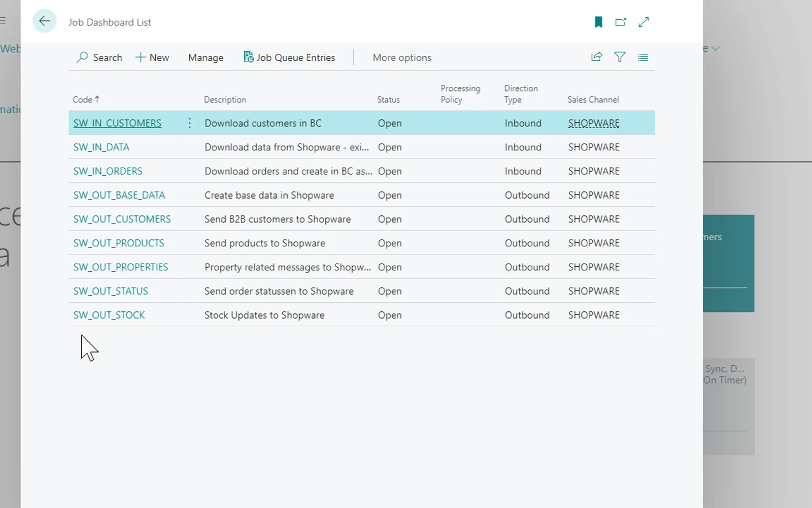The height and width of the screenshot is (508, 812).
Task: Share the list via share icon
Action: (597, 57)
